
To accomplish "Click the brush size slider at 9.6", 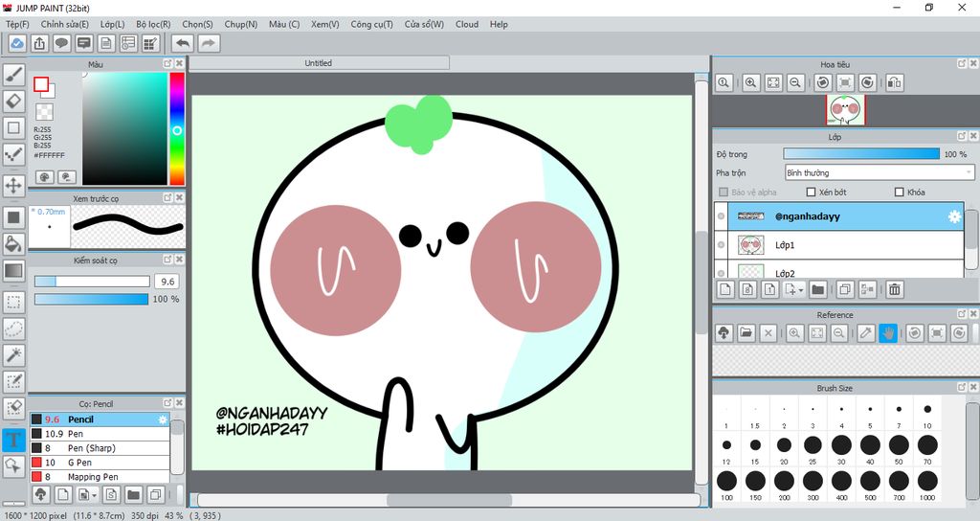I will pos(92,282).
